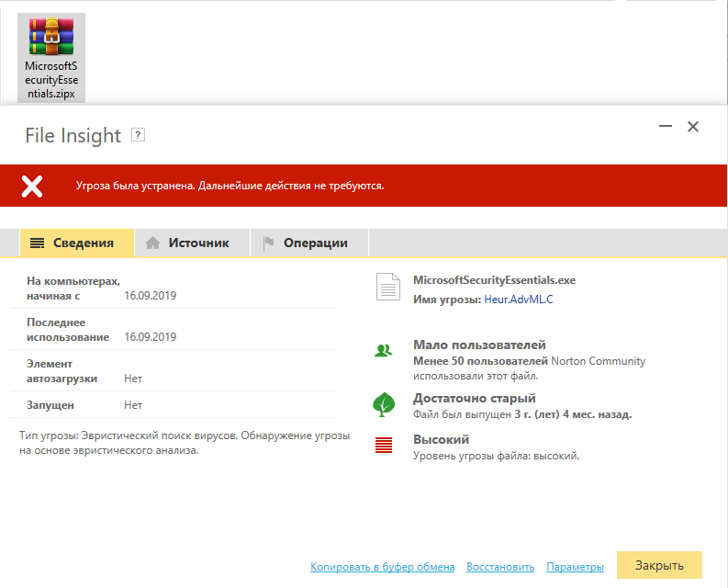Click the white X threat status icon
Image resolution: width=728 pixels, height=588 pixels.
pos(32,186)
